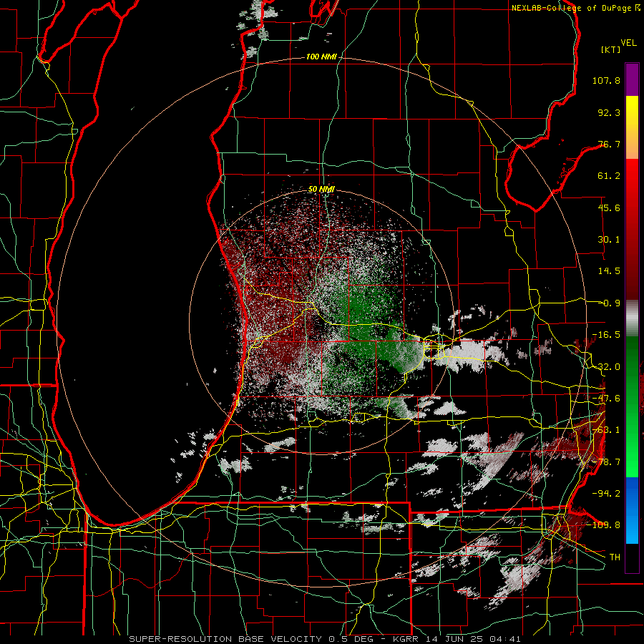This screenshot has height=644, width=644.
Task: Click the -78.7 scale value
Action: [x=608, y=462]
